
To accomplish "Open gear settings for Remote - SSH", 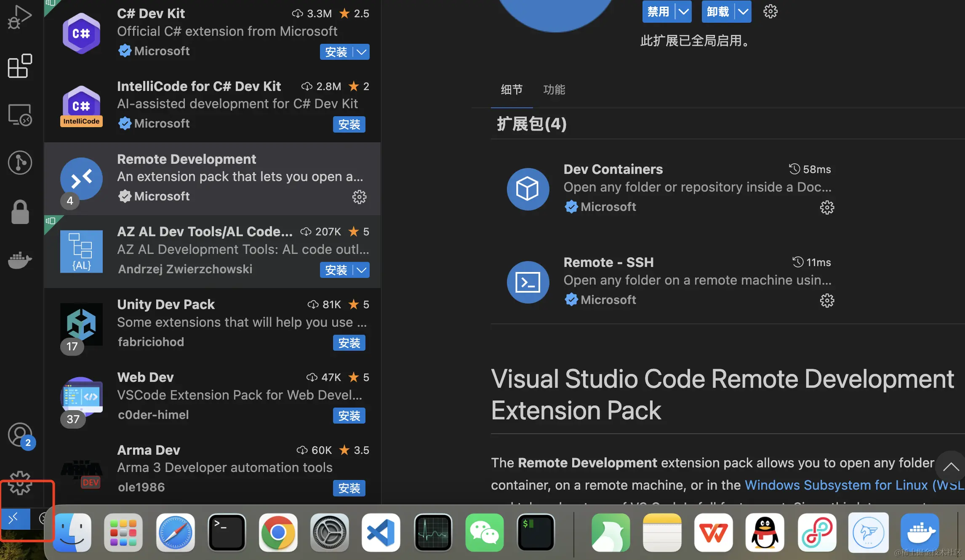I will 827,301.
